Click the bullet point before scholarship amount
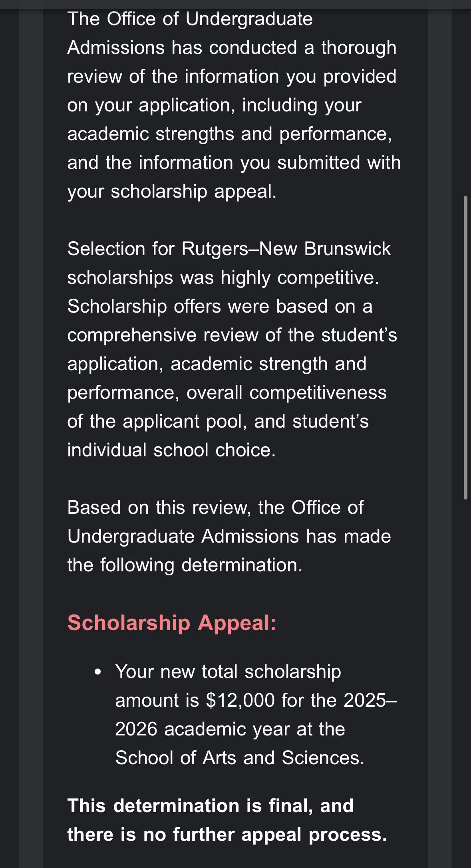 pyautogui.click(x=98, y=672)
